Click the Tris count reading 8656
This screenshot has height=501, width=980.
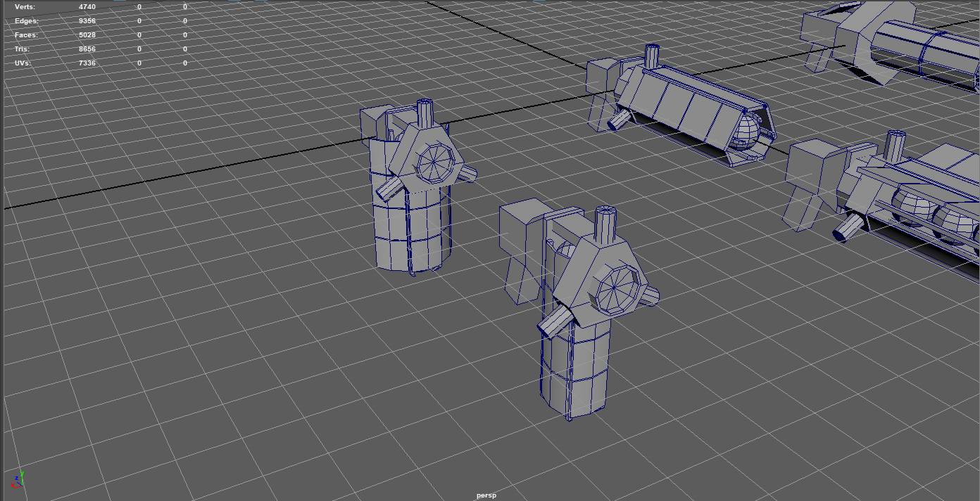coord(87,49)
